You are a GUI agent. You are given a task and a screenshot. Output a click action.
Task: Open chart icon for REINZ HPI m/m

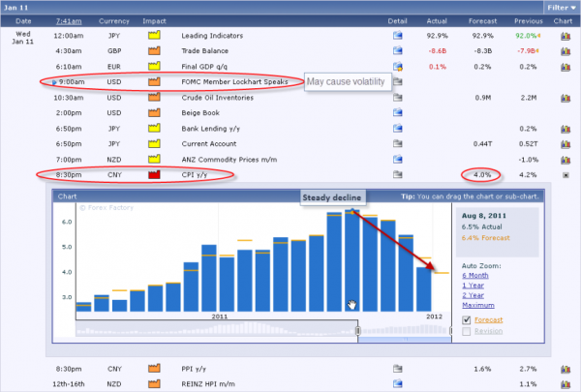(566, 384)
